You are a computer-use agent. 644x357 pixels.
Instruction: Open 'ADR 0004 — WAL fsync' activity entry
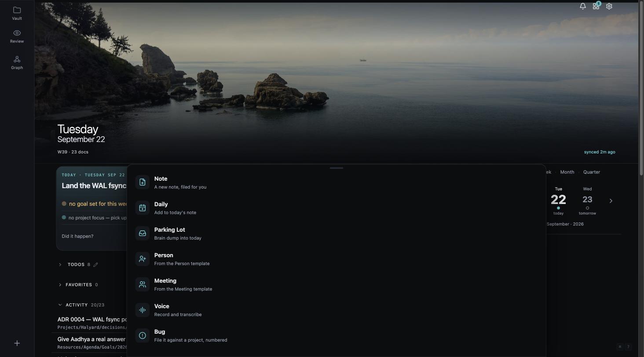[x=92, y=323]
